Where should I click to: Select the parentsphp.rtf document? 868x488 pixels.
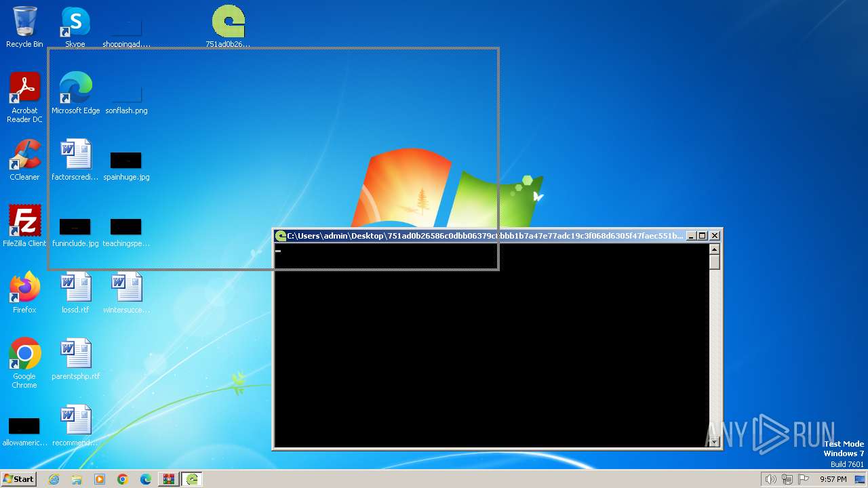tap(75, 359)
